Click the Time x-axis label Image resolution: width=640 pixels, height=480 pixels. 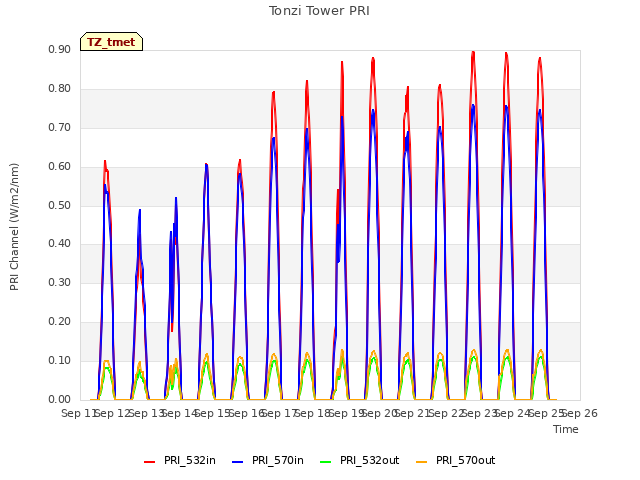coord(566,429)
